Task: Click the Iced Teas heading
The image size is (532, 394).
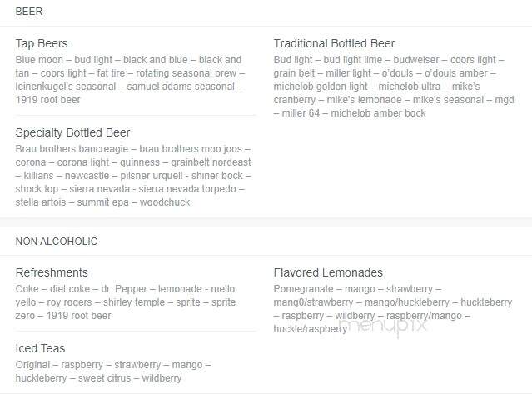Action: [x=40, y=348]
